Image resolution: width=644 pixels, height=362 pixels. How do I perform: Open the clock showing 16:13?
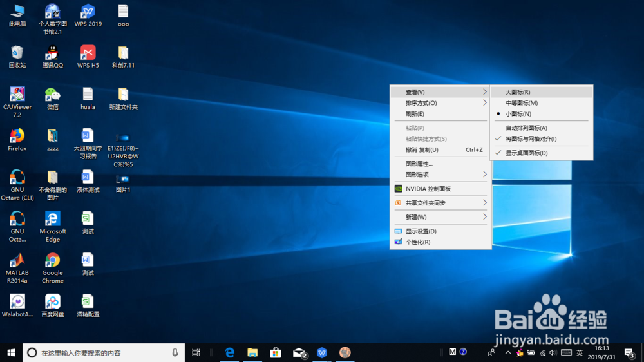(x=601, y=352)
